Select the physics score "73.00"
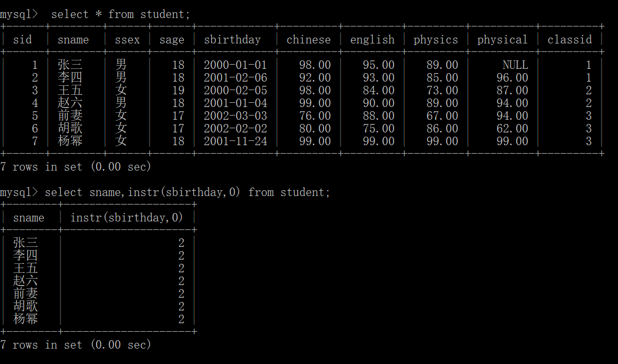The image size is (618, 364). 442,90
